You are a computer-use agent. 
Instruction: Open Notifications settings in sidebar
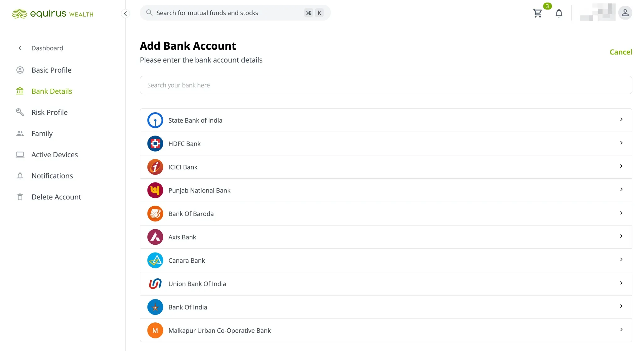(x=52, y=175)
